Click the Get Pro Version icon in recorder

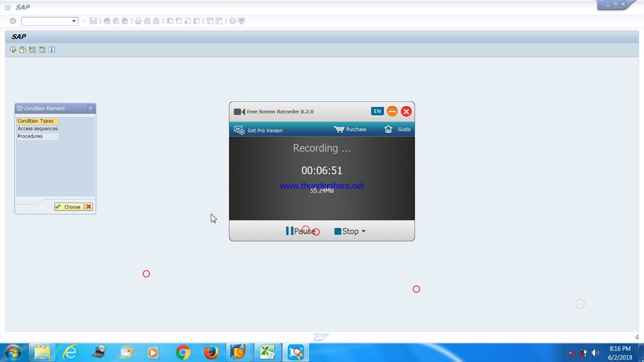pos(239,130)
